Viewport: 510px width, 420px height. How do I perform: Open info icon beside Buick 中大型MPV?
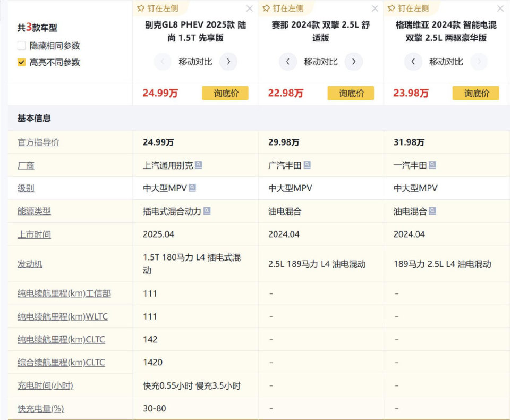tap(192, 188)
